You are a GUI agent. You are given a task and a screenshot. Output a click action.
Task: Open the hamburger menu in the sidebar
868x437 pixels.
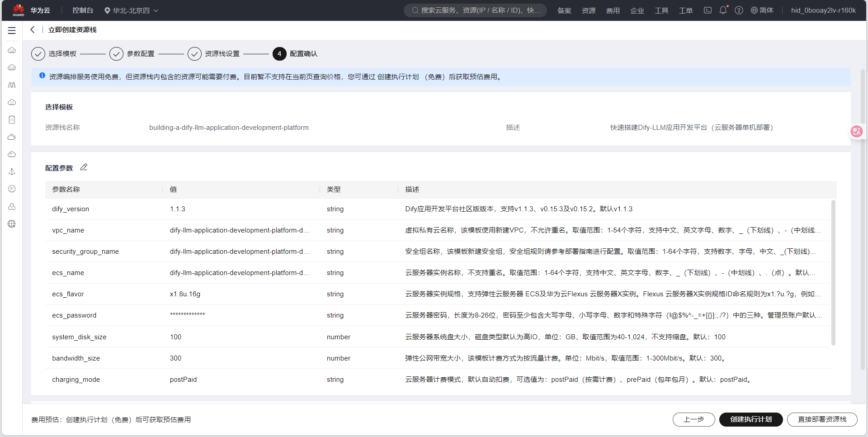pos(12,31)
